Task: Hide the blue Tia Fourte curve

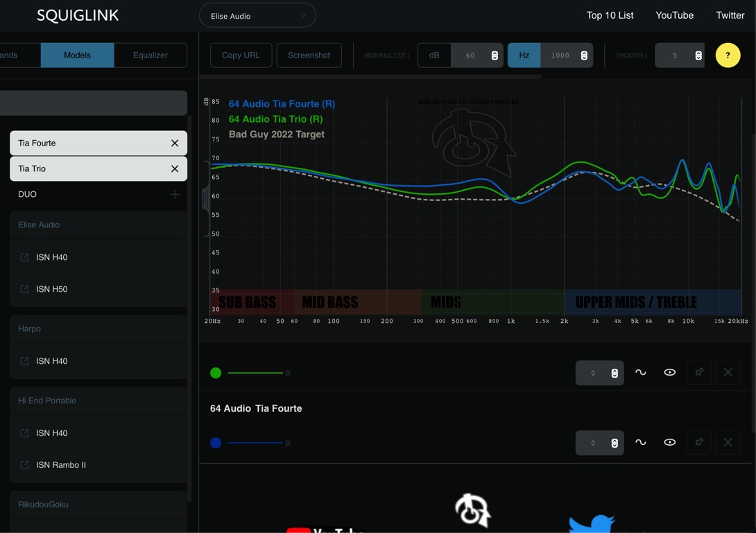Action: click(x=670, y=442)
